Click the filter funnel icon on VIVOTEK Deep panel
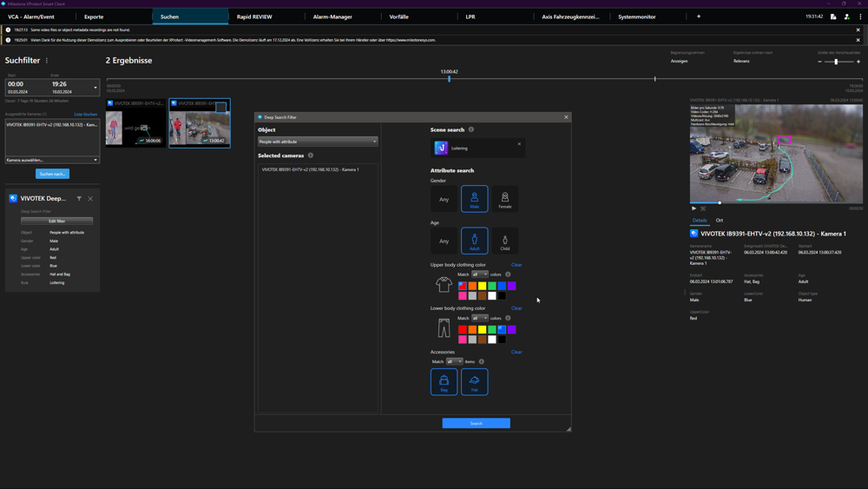The height and width of the screenshot is (489, 868). point(79,199)
